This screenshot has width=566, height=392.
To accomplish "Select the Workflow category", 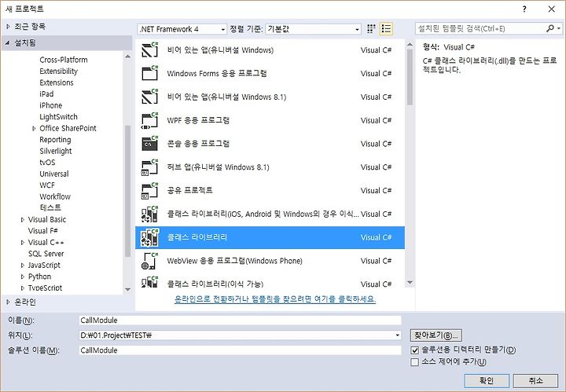I will (x=55, y=196).
